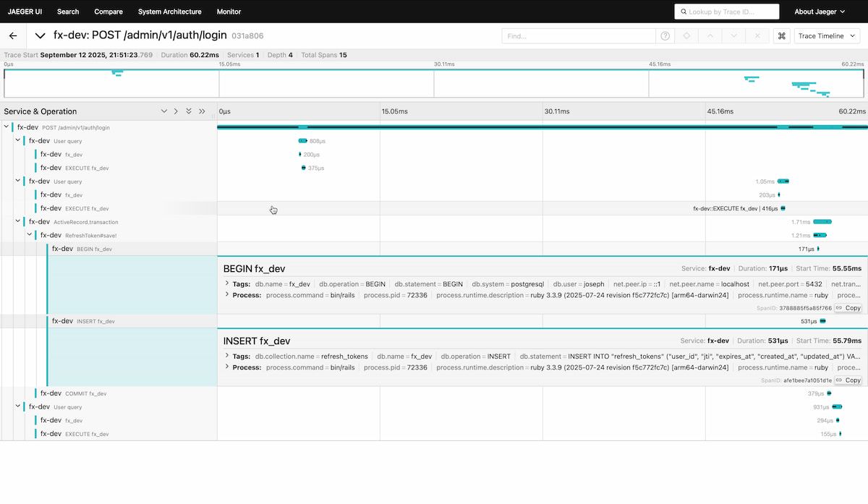
Task: Jump to next match with down-arrow icon
Action: 733,35
